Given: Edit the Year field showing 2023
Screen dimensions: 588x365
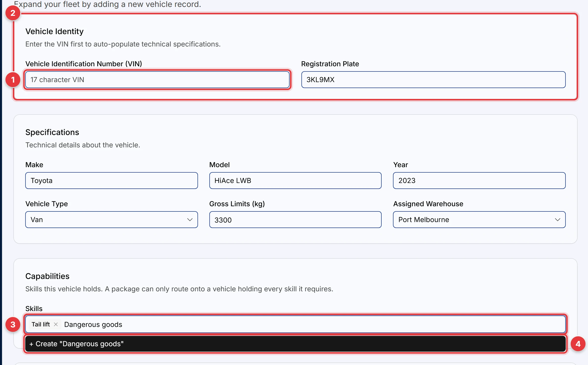Looking at the screenshot, I should (x=479, y=181).
